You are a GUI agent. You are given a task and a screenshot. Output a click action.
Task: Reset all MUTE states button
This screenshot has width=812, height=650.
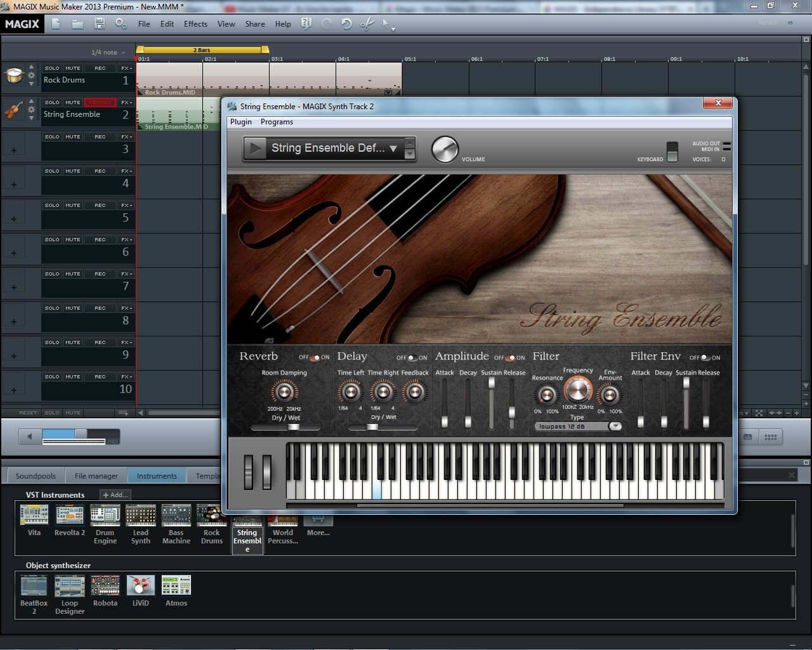73,413
